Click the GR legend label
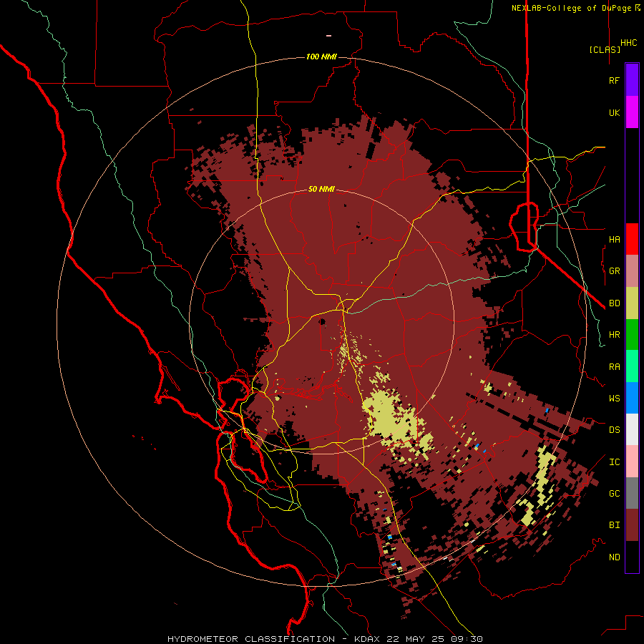The image size is (644, 644). [x=614, y=271]
